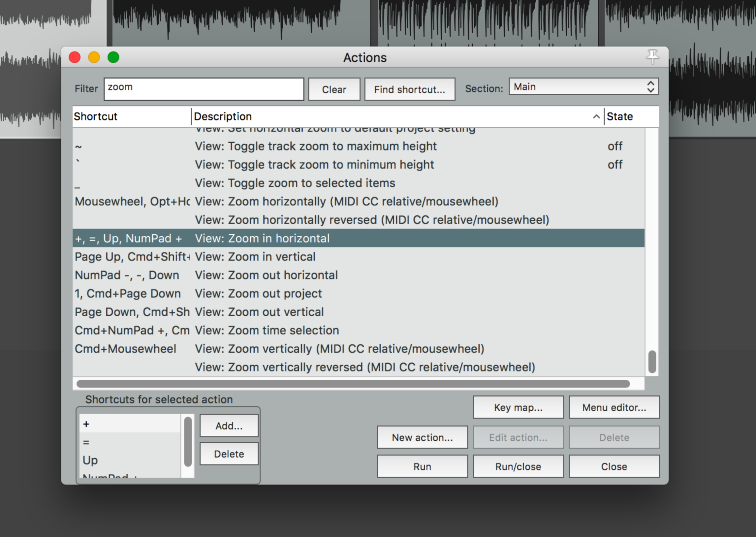Click the State column header
The height and width of the screenshot is (537, 756).
[619, 117]
